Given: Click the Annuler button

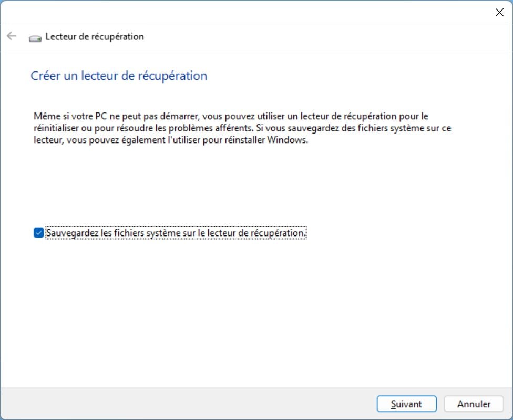Looking at the screenshot, I should (474, 404).
